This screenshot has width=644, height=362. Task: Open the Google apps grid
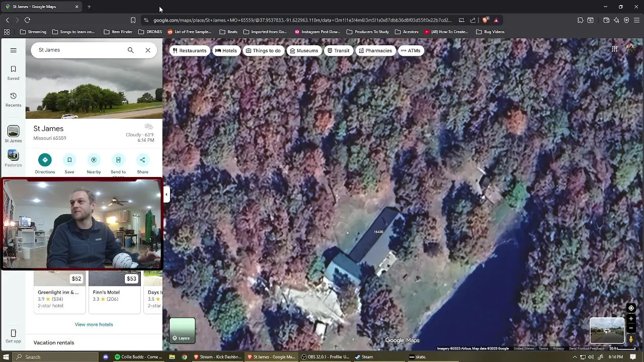pyautogui.click(x=614, y=49)
